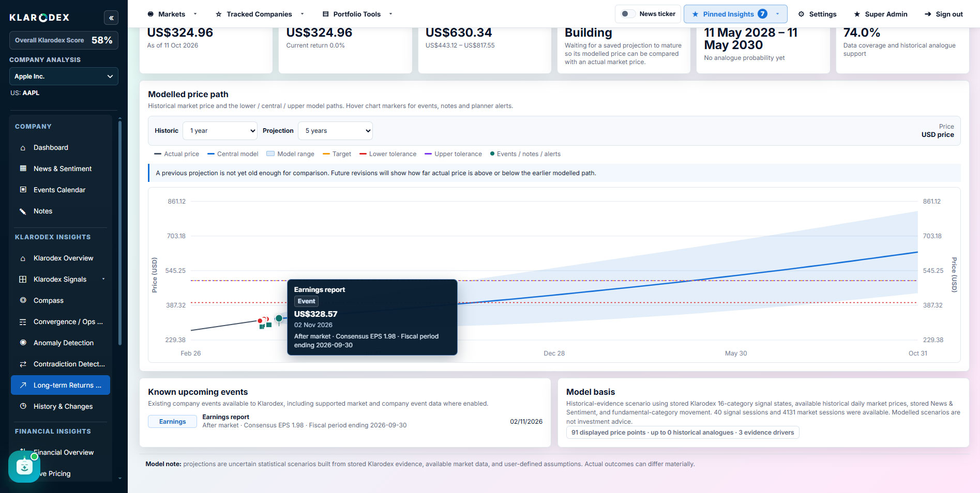Open the Tracked Companies menu
The image size is (980, 493).
pyautogui.click(x=260, y=14)
